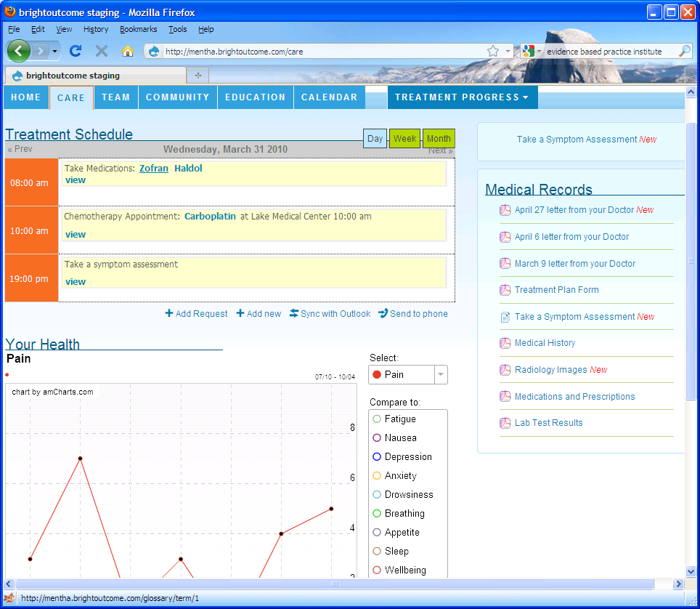Switch schedule to Week view
Viewport: 700px width, 609px height.
click(404, 139)
